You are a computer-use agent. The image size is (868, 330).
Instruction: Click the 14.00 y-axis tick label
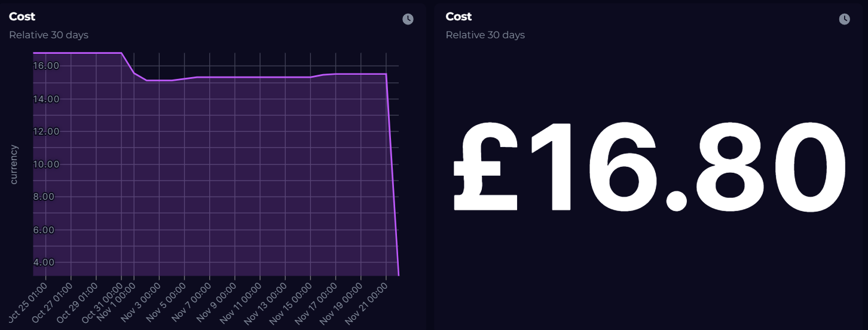(x=46, y=99)
